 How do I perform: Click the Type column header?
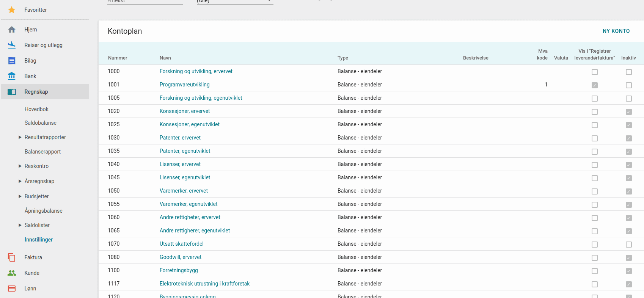click(343, 58)
